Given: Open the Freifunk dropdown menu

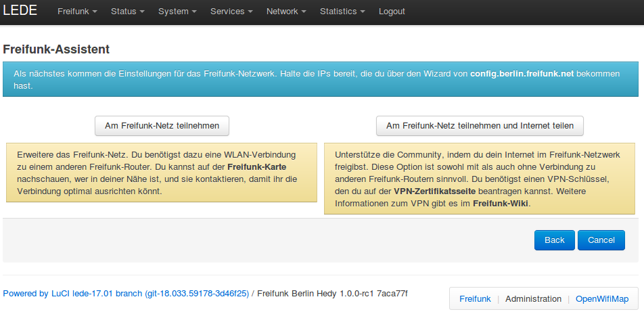Looking at the screenshot, I should pos(77,12).
